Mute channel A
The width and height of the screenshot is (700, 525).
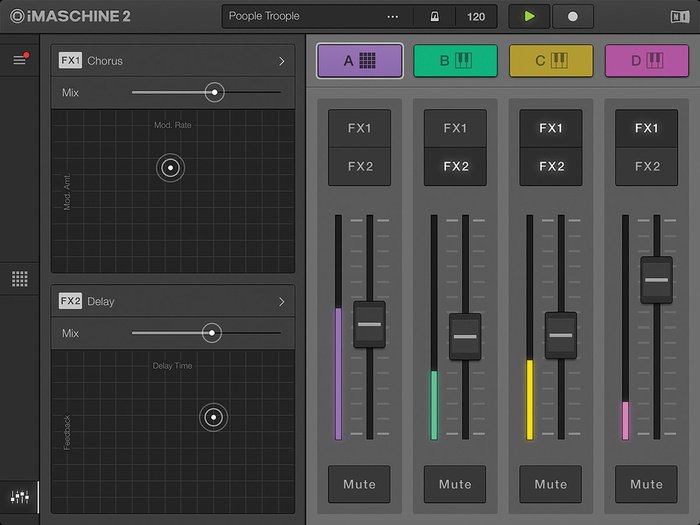coord(359,484)
